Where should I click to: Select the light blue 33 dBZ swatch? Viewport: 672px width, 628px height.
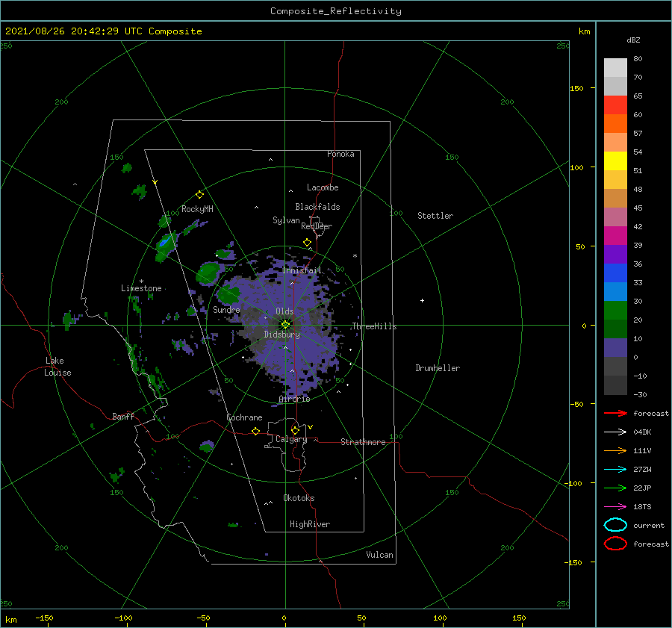click(615, 291)
